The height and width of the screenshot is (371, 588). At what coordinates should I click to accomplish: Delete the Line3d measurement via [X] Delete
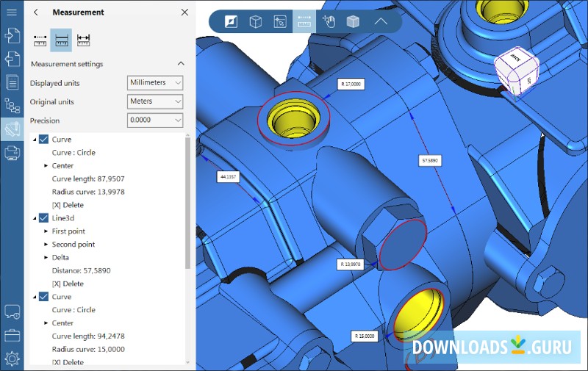(x=68, y=284)
